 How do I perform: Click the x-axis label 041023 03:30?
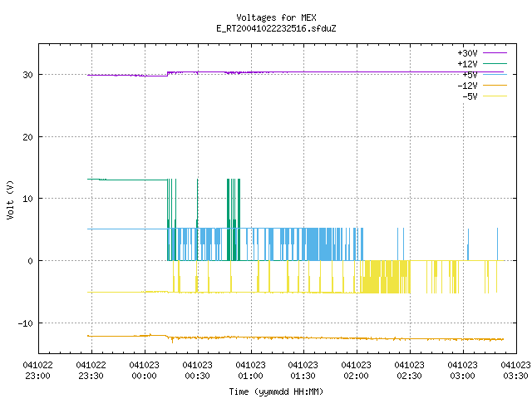[x=515, y=371]
